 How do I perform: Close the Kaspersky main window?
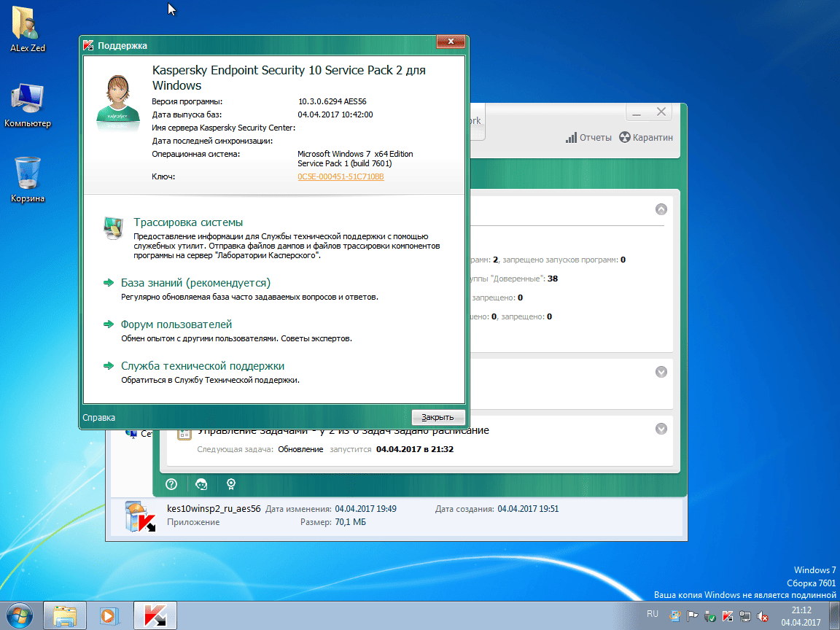point(661,112)
